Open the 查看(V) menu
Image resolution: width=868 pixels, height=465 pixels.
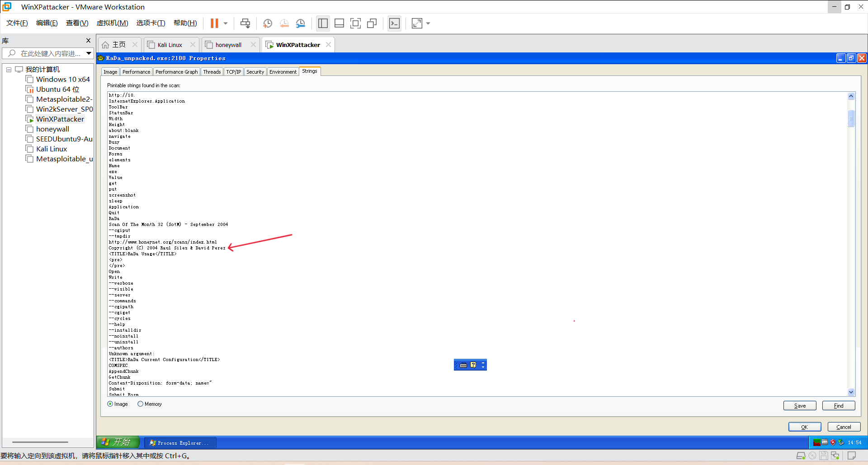[77, 23]
